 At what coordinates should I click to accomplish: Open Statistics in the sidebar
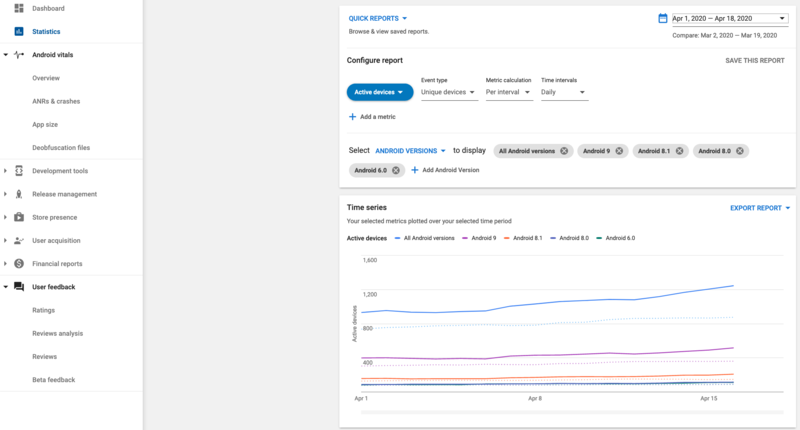coord(46,32)
